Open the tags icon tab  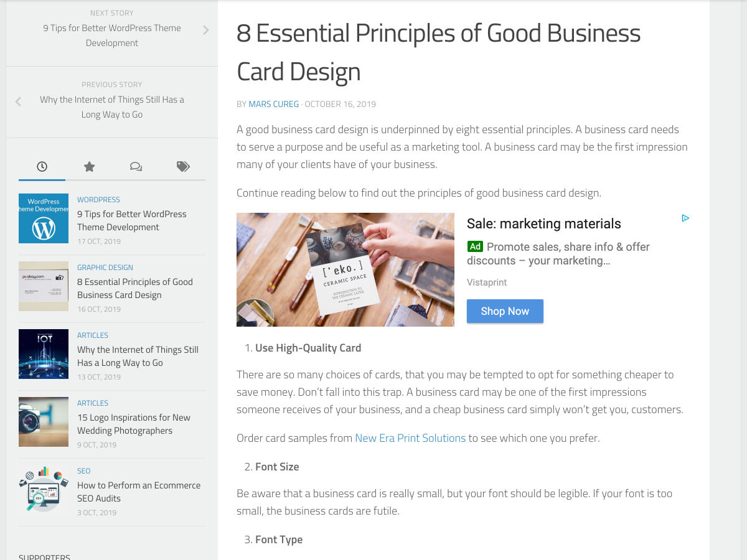tap(183, 167)
